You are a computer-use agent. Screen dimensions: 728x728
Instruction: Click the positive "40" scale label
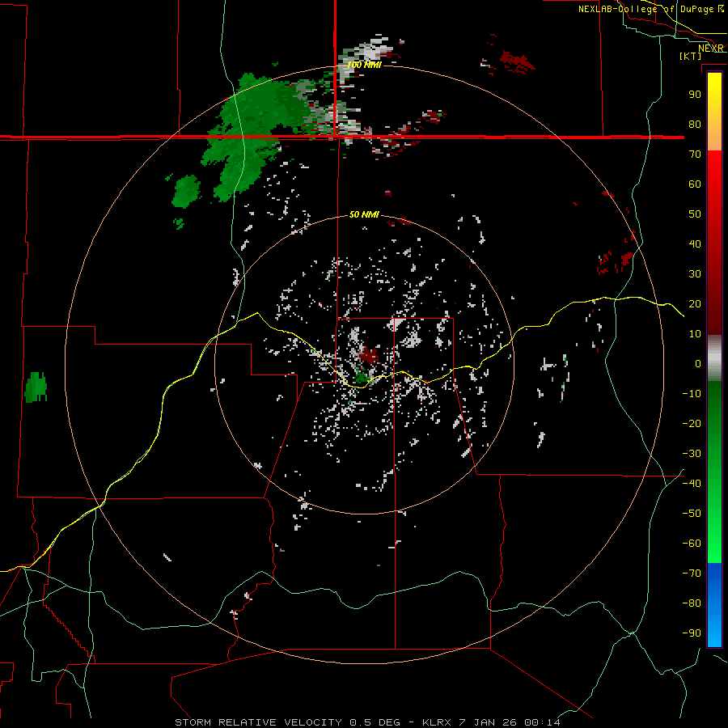695,243
